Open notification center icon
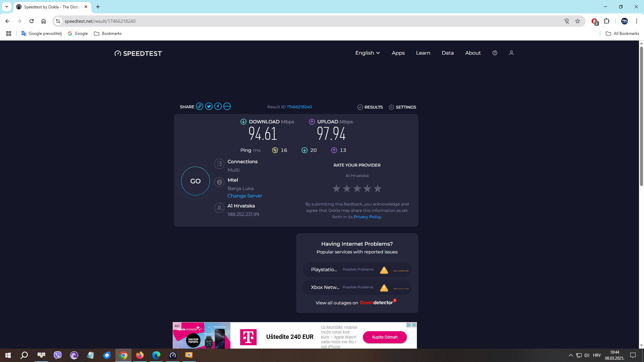 (633, 355)
